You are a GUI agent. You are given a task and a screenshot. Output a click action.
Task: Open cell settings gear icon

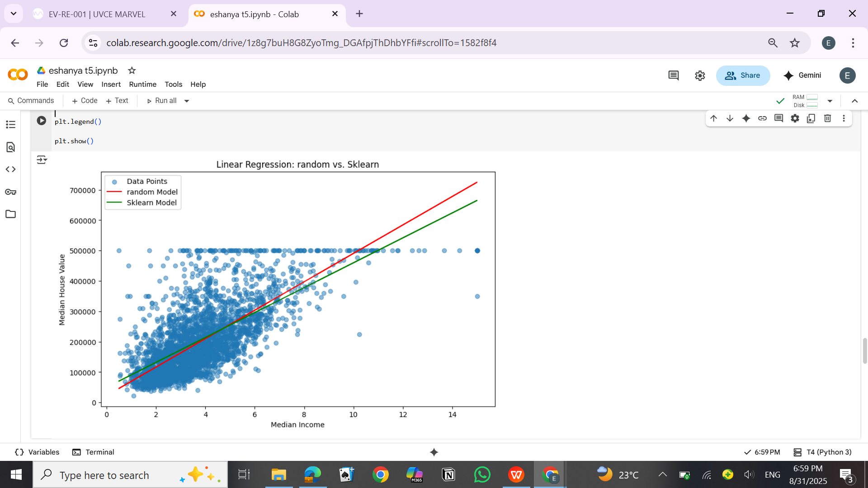pos(795,118)
